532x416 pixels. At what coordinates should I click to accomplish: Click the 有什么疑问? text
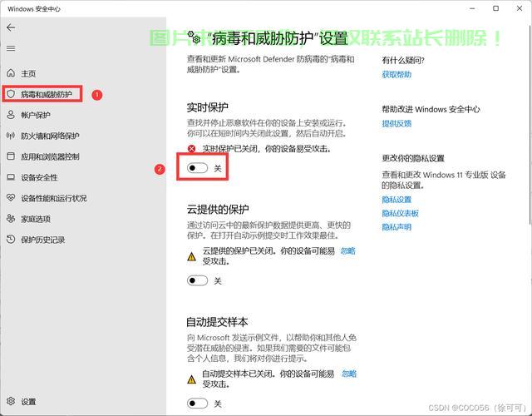pos(403,61)
